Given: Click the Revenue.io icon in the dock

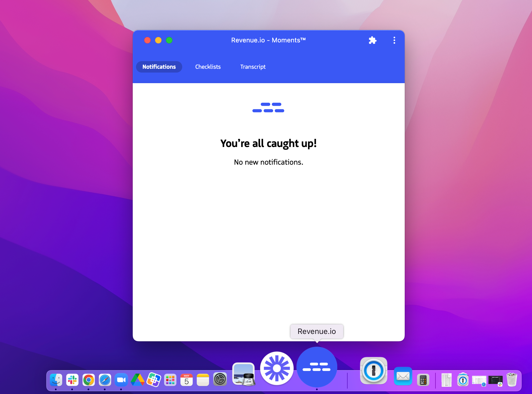Looking at the screenshot, I should click(x=317, y=367).
